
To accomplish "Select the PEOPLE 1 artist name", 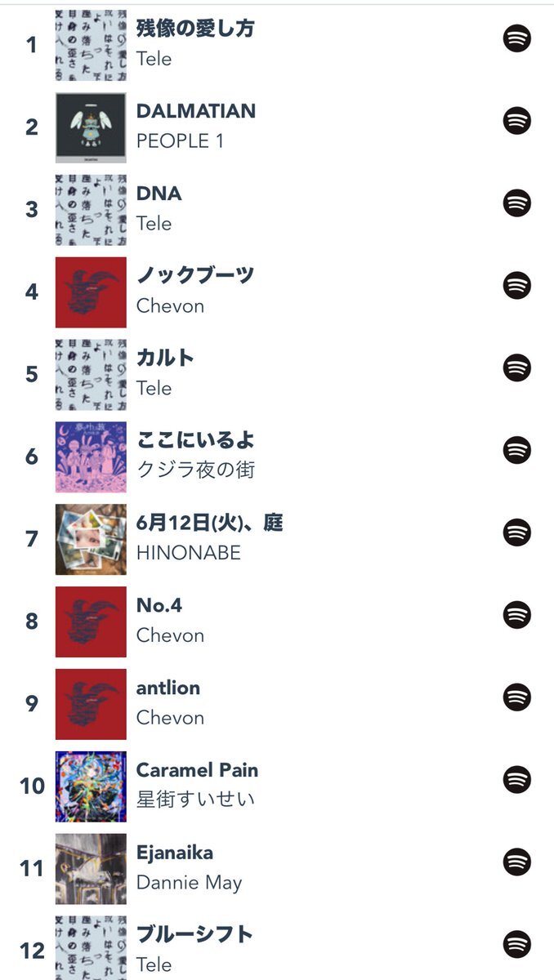I will point(180,141).
